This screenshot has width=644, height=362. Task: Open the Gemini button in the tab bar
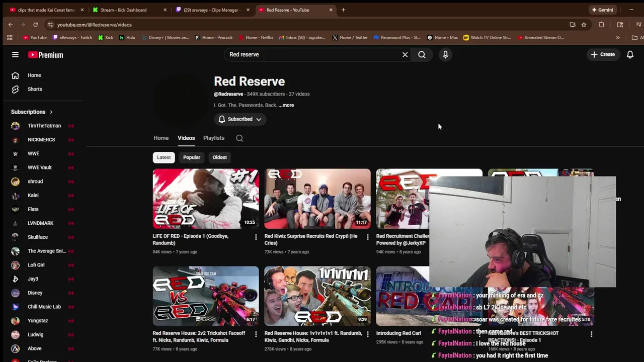tap(602, 10)
